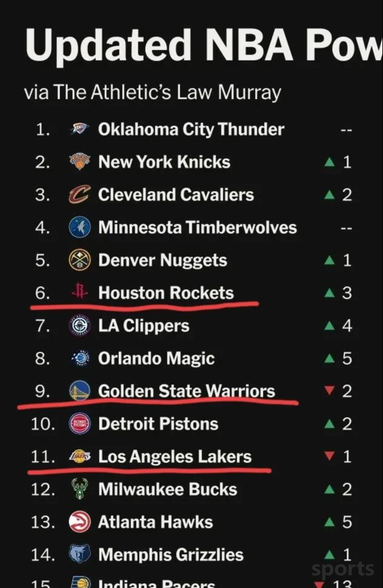The width and height of the screenshot is (383, 588).
Task: Click the Oklahoma City Thunder logo
Action: coord(80,129)
